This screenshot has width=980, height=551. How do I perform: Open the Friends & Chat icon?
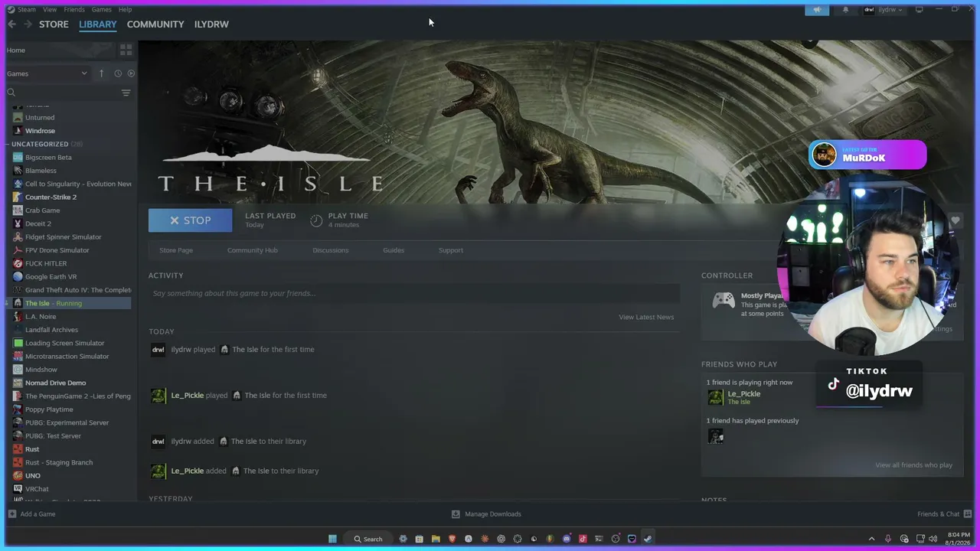tap(968, 514)
